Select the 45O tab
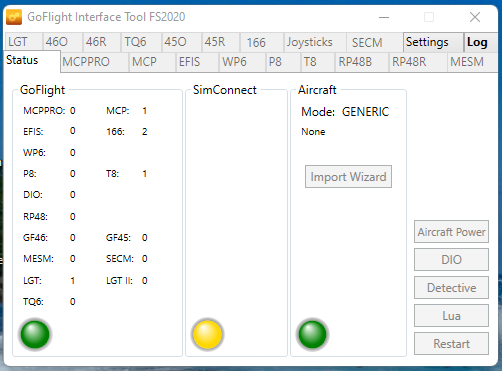The width and height of the screenshot is (502, 371). (x=181, y=42)
